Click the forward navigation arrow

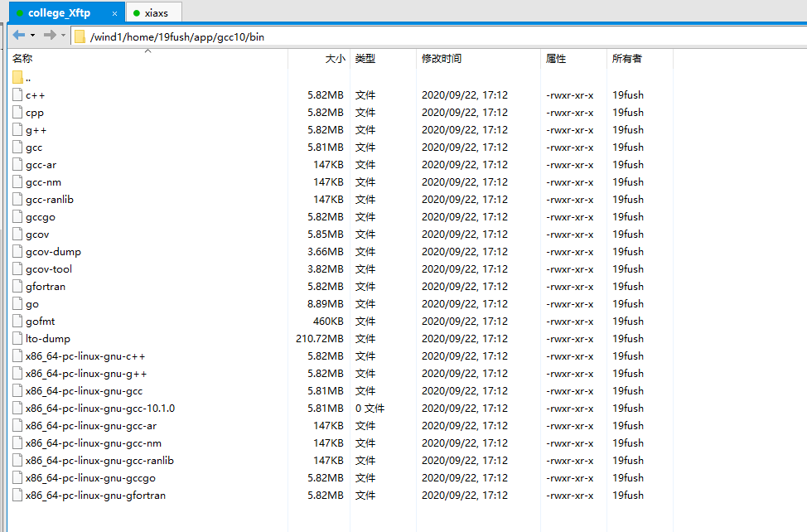50,35
